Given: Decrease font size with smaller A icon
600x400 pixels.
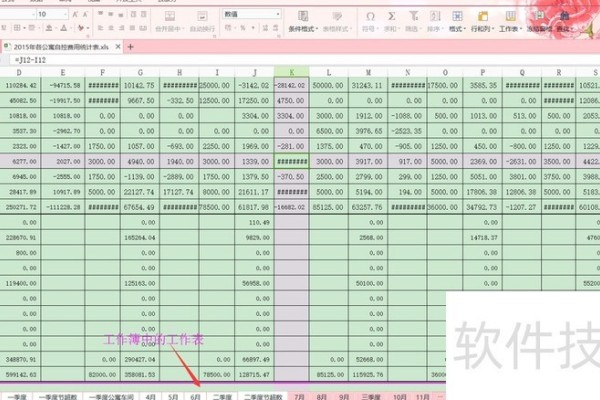Looking at the screenshot, I should click(x=85, y=15).
